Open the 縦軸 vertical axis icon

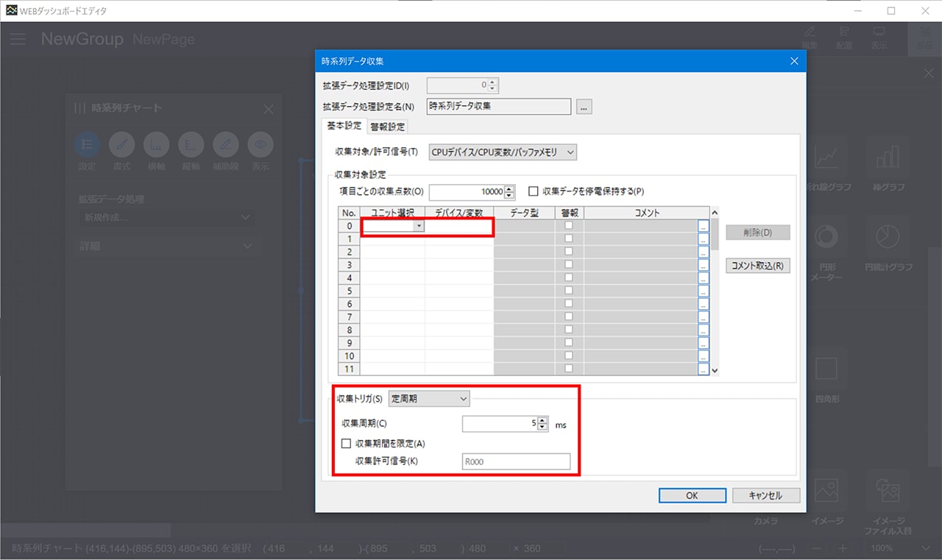tap(191, 144)
